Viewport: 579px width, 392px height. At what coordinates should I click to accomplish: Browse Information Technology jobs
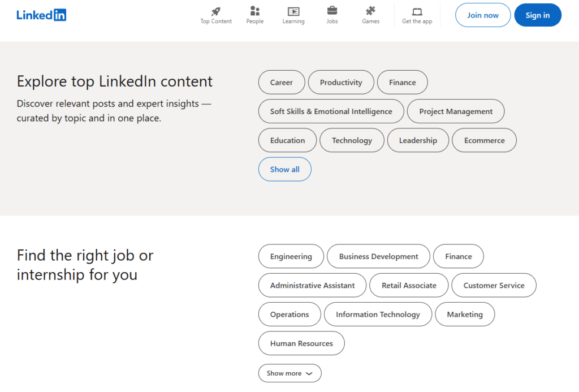(x=378, y=315)
